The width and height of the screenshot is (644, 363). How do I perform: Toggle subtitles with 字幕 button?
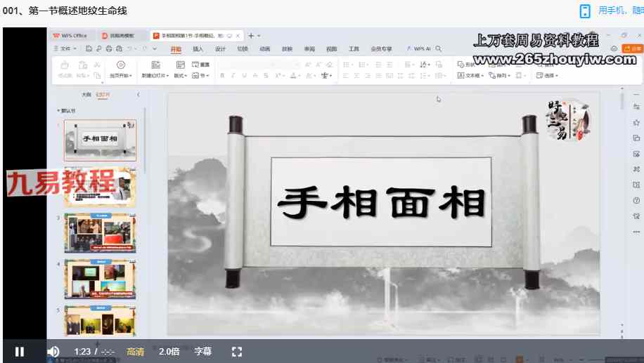202,352
